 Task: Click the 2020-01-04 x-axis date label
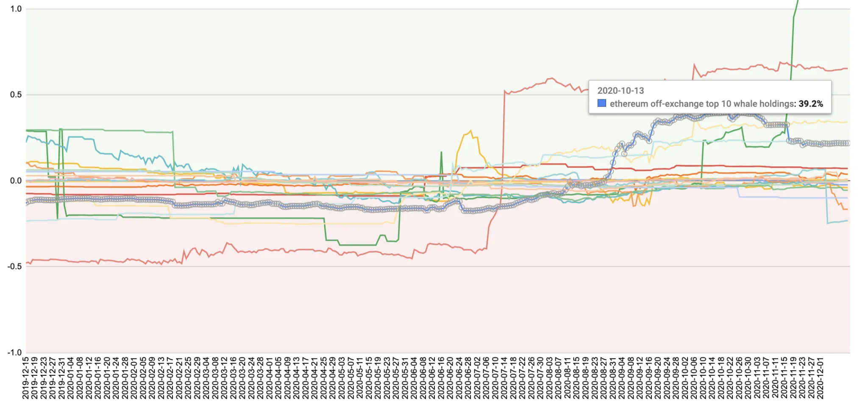tap(70, 377)
